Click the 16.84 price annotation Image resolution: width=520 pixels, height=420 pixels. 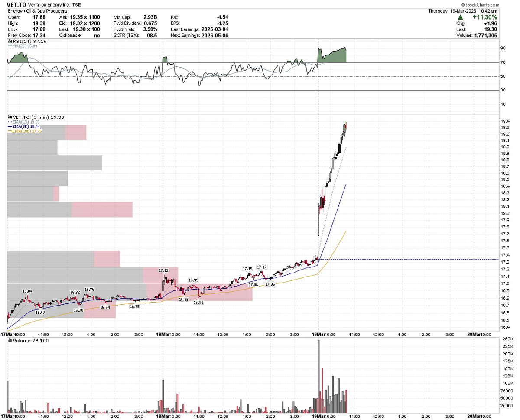(27, 291)
